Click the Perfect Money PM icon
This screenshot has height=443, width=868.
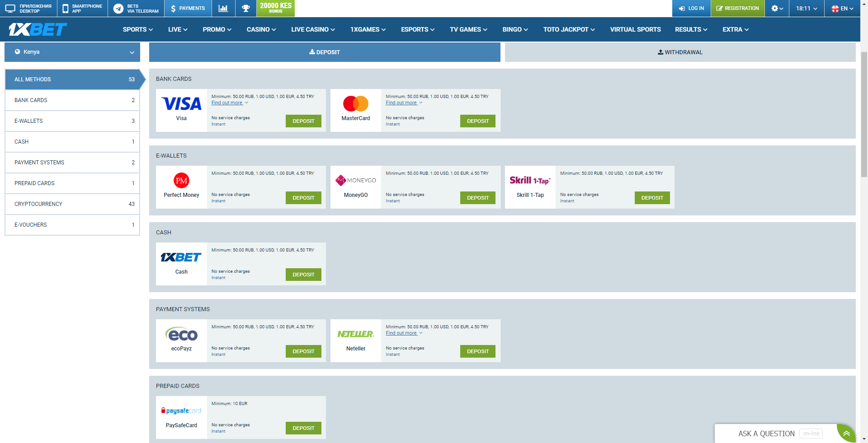click(181, 181)
